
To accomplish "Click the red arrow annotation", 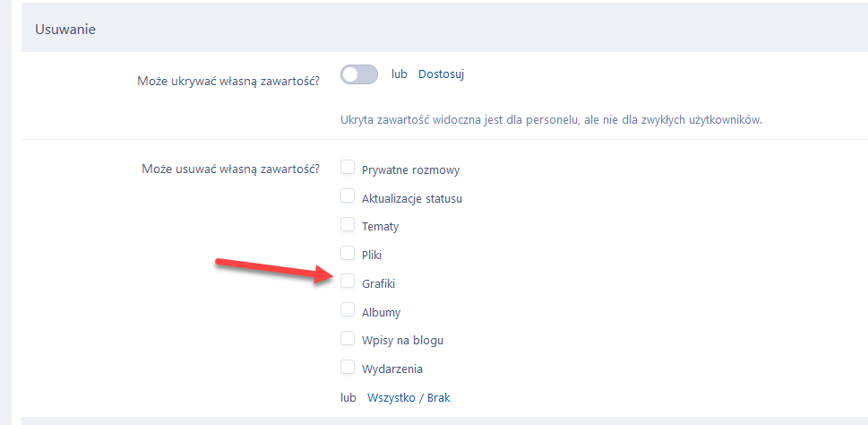I will point(269,270).
